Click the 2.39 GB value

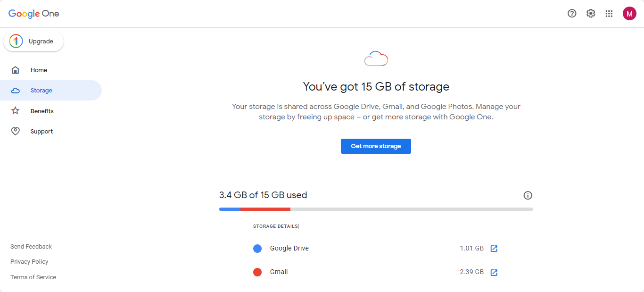pos(472,272)
